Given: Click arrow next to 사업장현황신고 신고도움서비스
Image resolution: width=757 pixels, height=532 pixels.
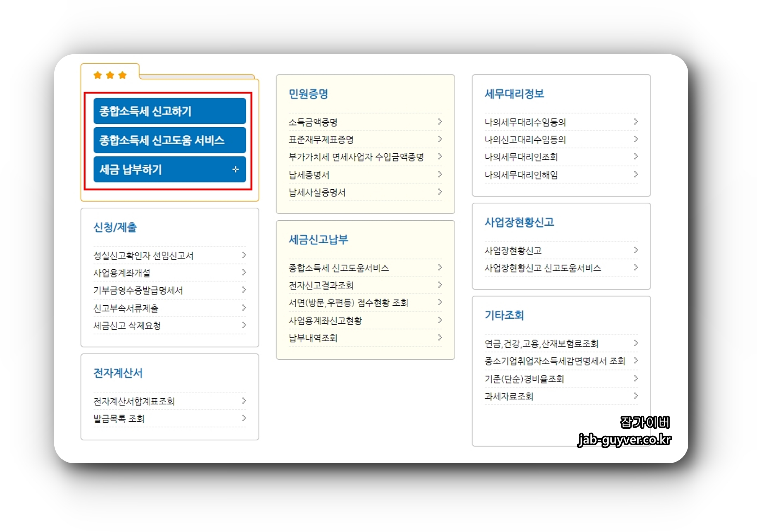Looking at the screenshot, I should pos(636,268).
